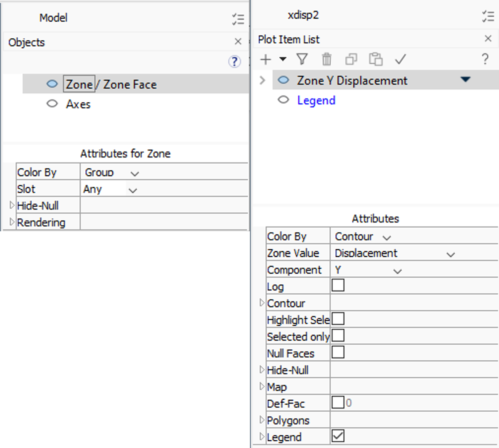
Task: Click the Zone Face label
Action: 130,84
